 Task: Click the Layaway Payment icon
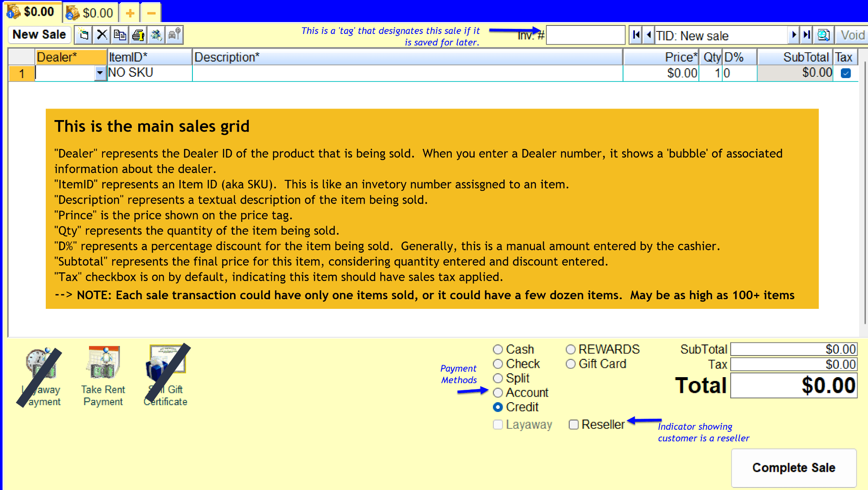(41, 376)
